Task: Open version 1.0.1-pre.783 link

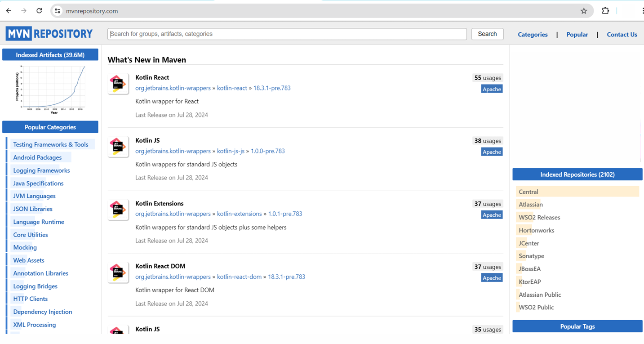Action: pyautogui.click(x=285, y=214)
